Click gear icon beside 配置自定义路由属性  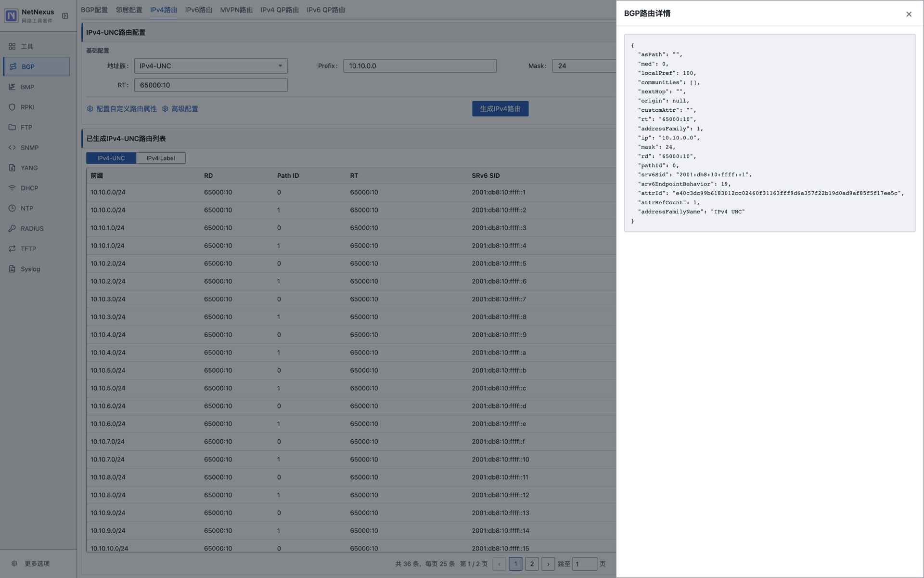coord(90,109)
